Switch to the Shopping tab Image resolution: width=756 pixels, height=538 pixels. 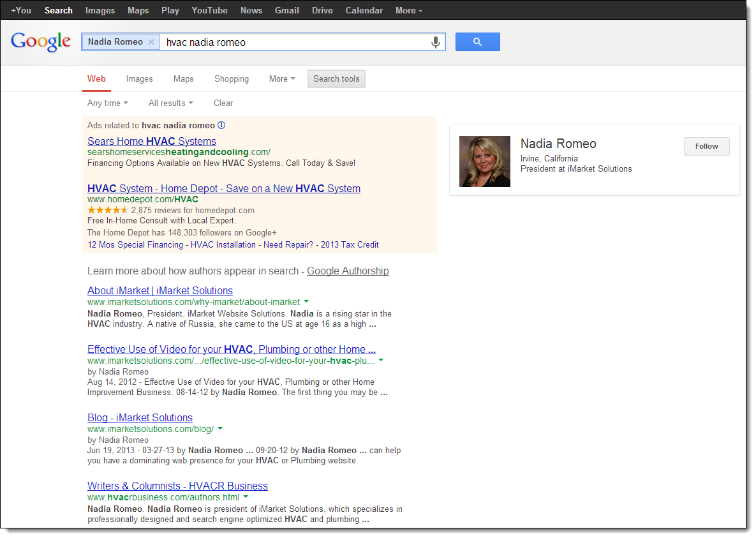tap(232, 79)
